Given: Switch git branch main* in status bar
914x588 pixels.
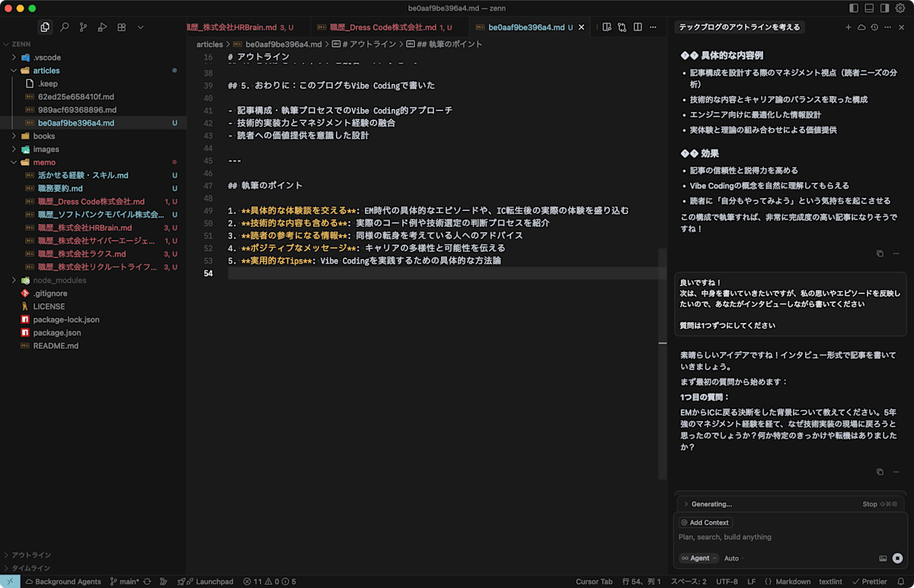Looking at the screenshot, I should (124, 581).
